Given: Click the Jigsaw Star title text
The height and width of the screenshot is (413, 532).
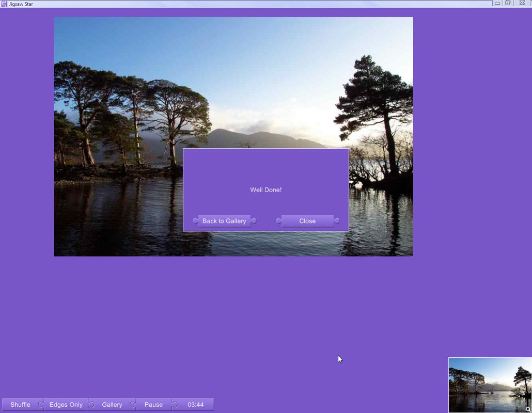Looking at the screenshot, I should [x=21, y=4].
